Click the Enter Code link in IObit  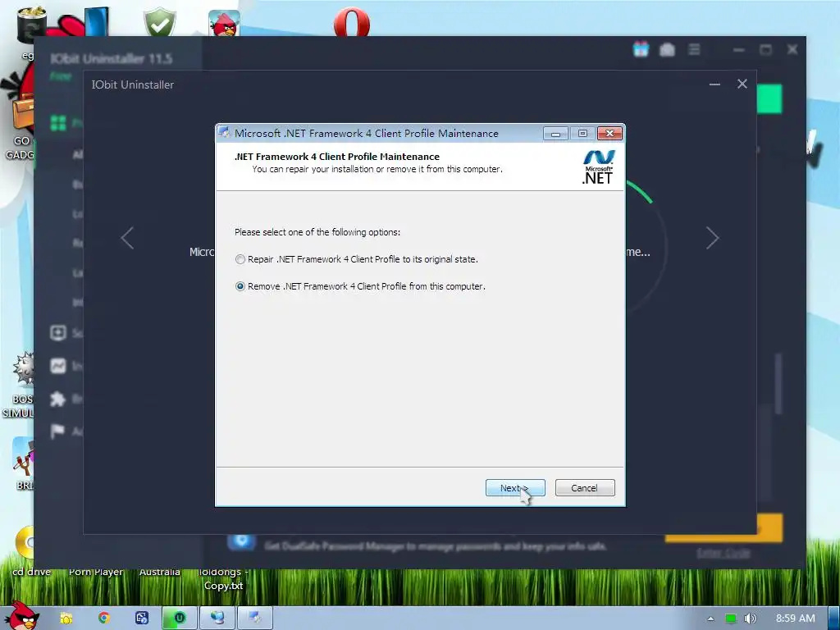click(724, 553)
